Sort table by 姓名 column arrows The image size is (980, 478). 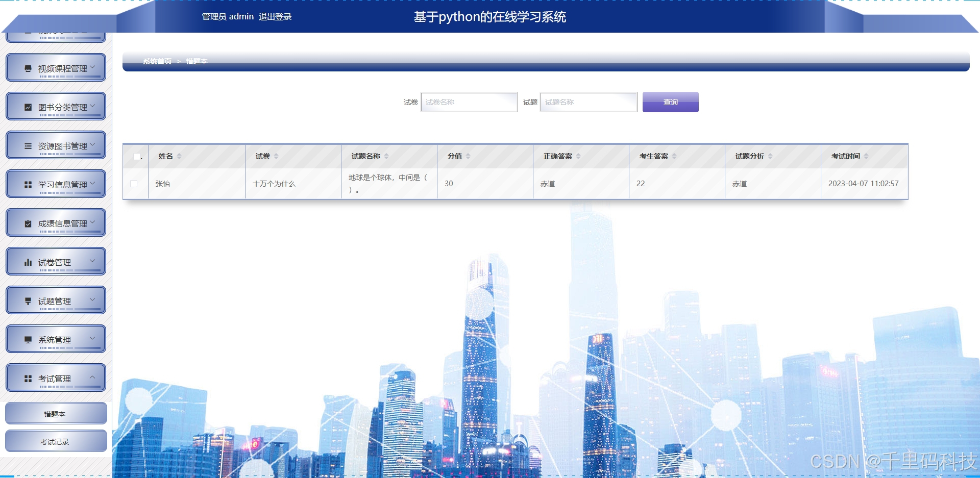[179, 156]
